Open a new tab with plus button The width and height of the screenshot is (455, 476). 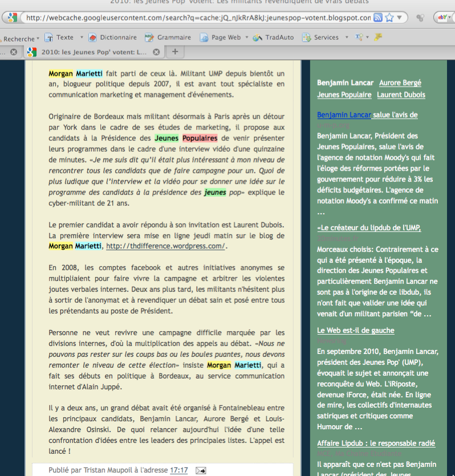pyautogui.click(x=175, y=52)
